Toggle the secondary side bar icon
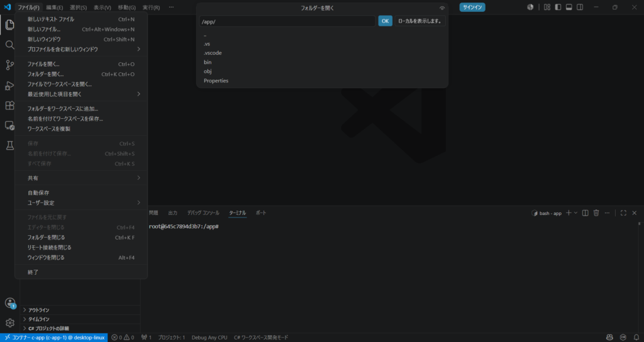Screen dimensions: 644x342 coord(580,7)
